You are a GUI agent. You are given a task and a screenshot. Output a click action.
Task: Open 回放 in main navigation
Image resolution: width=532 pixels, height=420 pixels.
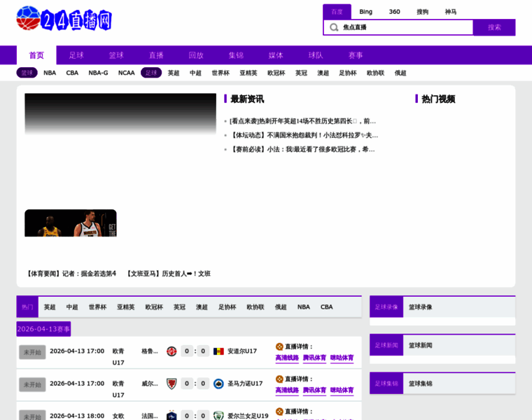(x=196, y=55)
